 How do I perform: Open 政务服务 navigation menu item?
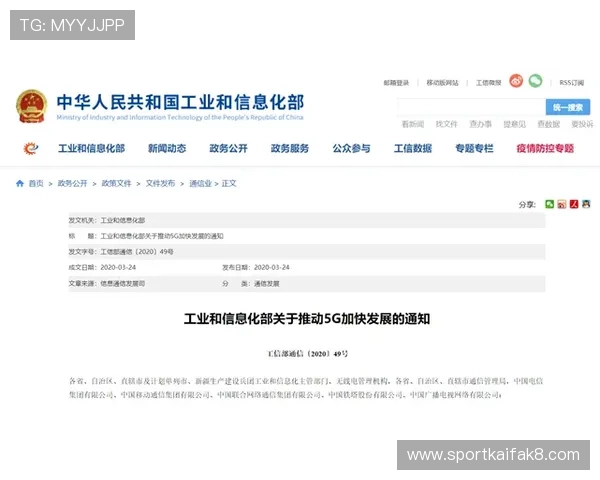click(290, 148)
